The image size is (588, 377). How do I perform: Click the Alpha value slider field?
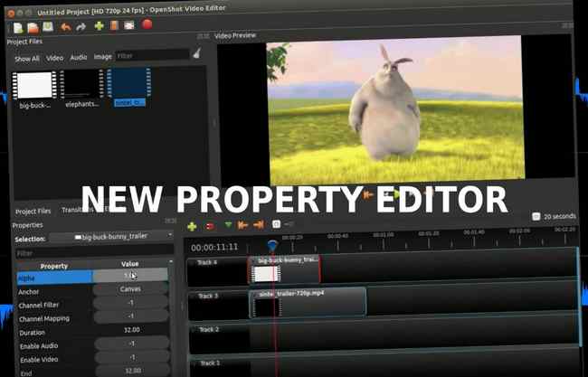point(130,276)
